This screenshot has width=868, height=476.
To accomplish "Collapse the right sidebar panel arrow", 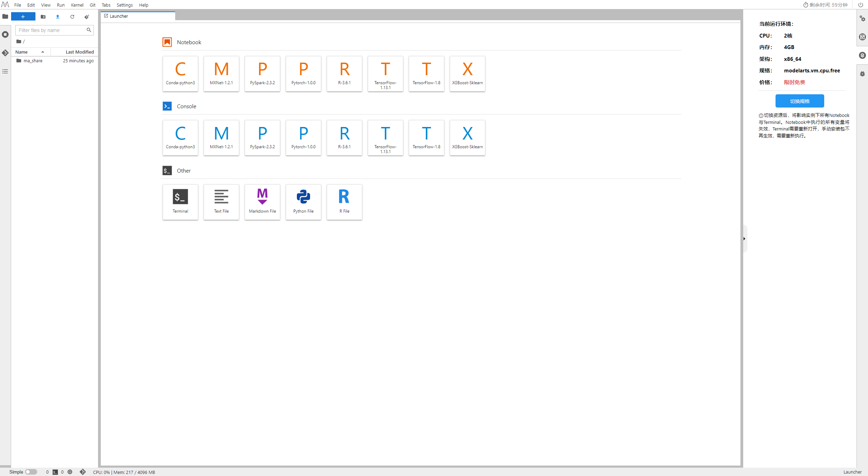I will pos(744,239).
